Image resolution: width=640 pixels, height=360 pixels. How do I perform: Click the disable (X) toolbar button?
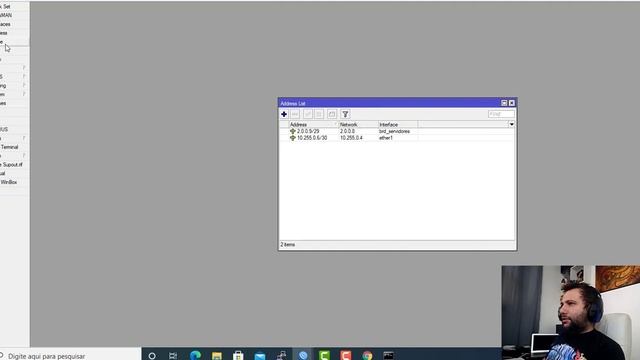pos(319,114)
